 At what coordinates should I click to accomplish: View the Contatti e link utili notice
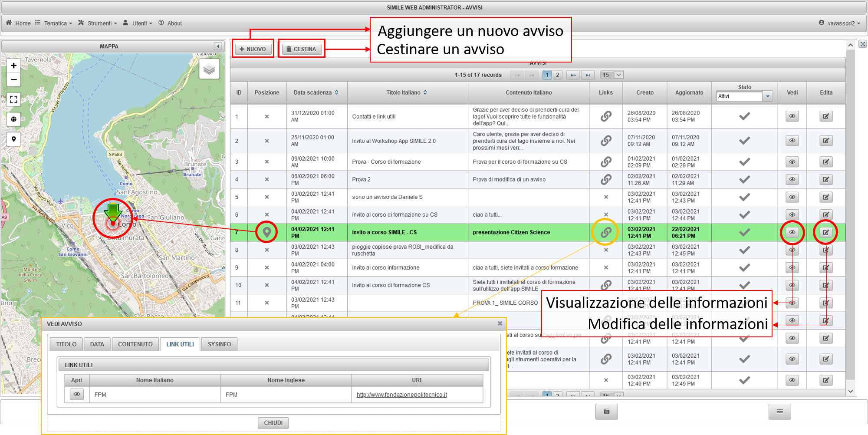click(792, 116)
